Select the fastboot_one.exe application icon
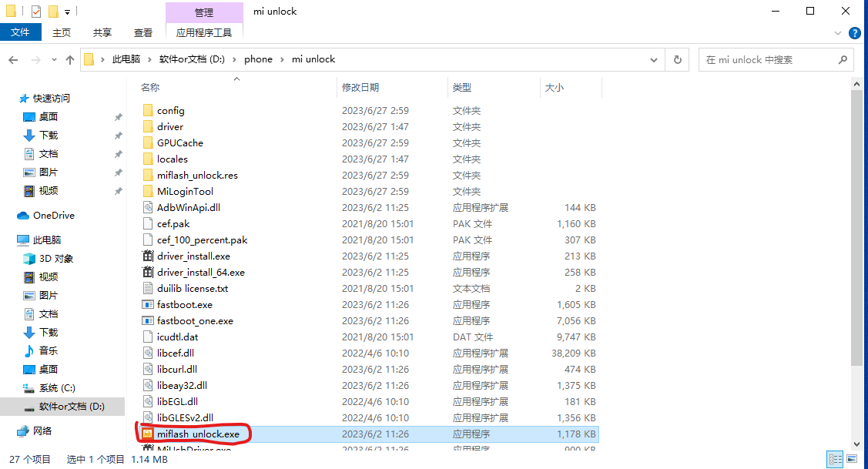This screenshot has width=868, height=469. (148, 320)
